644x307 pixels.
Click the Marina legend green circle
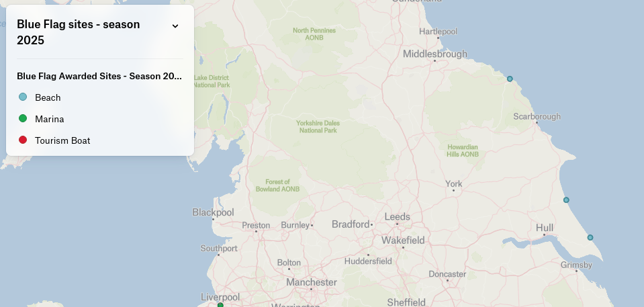tap(23, 118)
